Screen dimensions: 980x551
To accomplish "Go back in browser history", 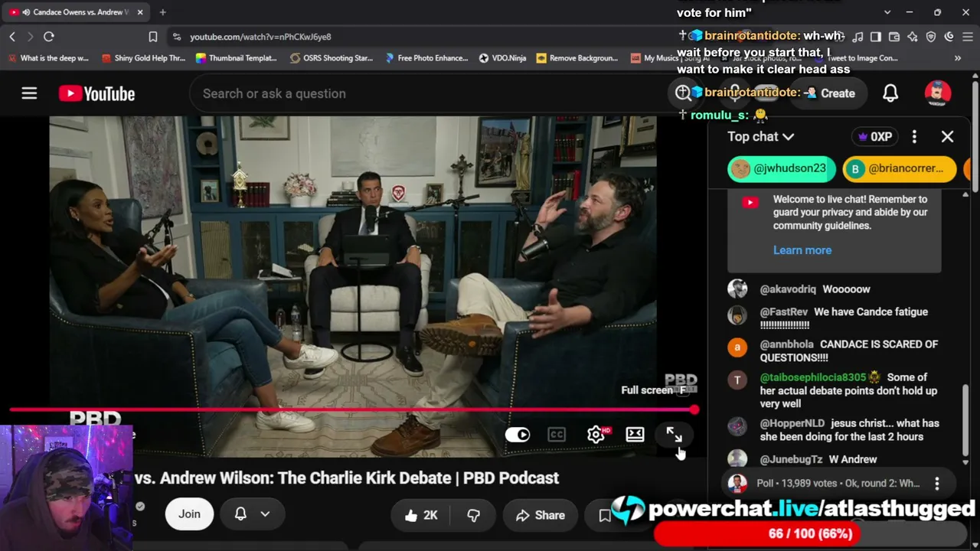I will [x=12, y=37].
